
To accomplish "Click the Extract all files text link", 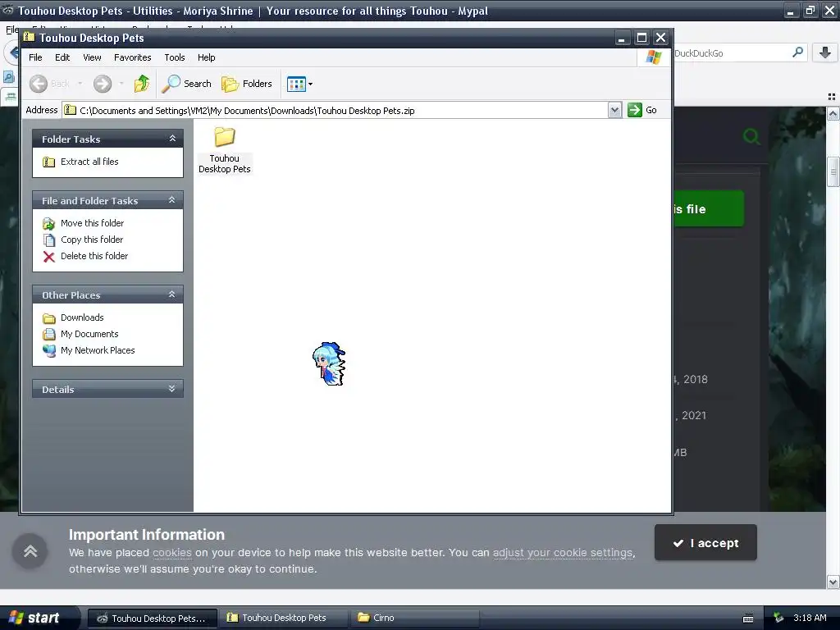I will click(x=89, y=162).
